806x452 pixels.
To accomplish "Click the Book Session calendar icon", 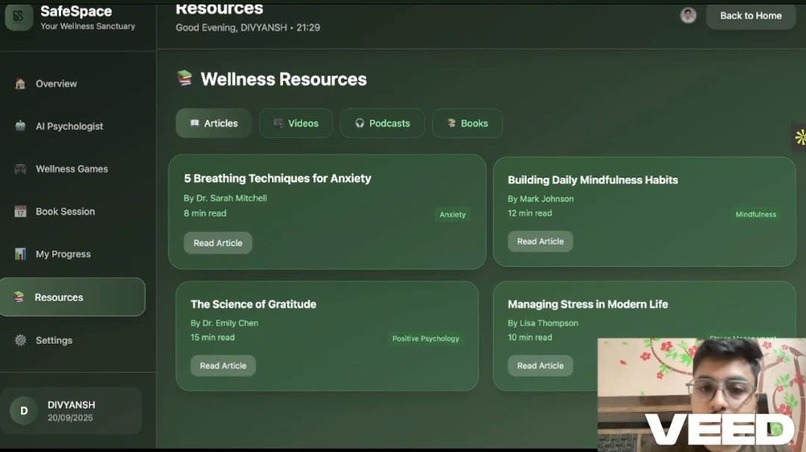I will coord(20,211).
